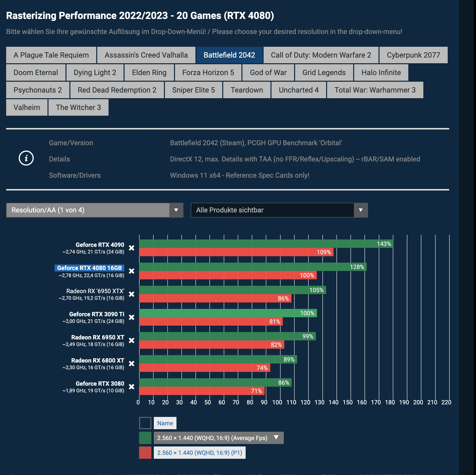Screen dimensions: 476x475
Task: Switch to Cyberpunk 2077 tab
Action: tap(413, 55)
